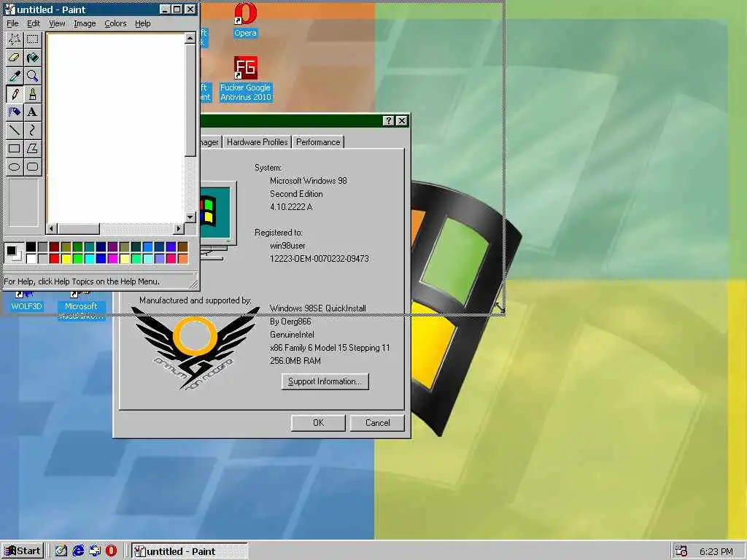Click the clock showing 6:23 PM

coord(716,551)
